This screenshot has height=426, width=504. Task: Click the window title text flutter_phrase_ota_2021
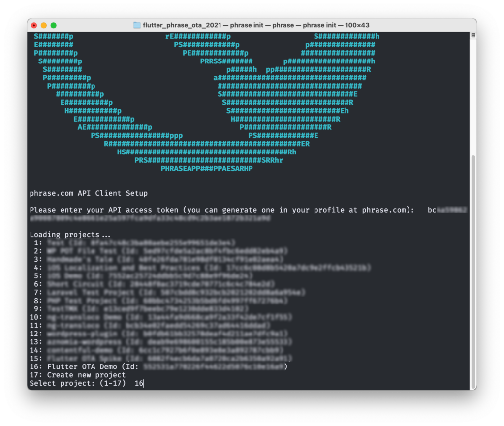(x=182, y=25)
